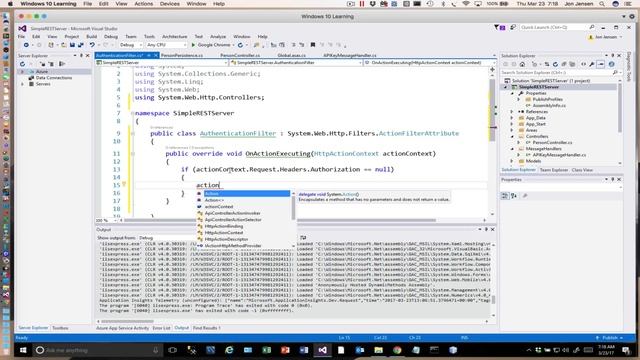Select actionContext in IntelliSense list

click(x=219, y=207)
